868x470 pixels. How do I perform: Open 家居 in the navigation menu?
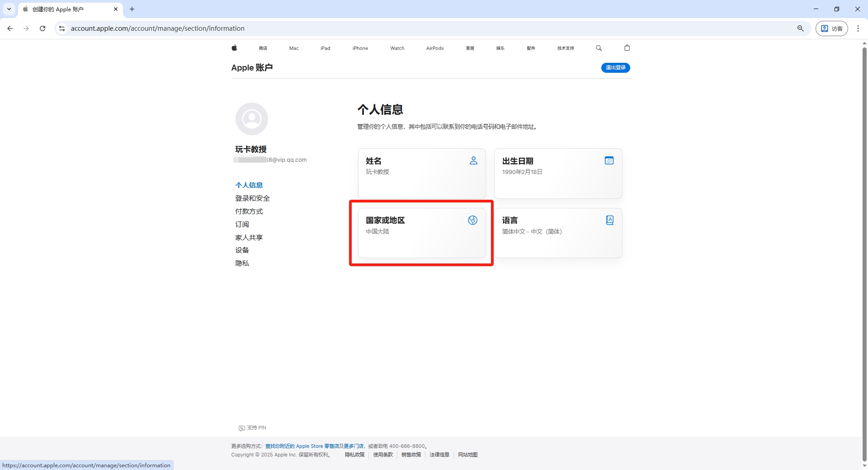coord(470,48)
